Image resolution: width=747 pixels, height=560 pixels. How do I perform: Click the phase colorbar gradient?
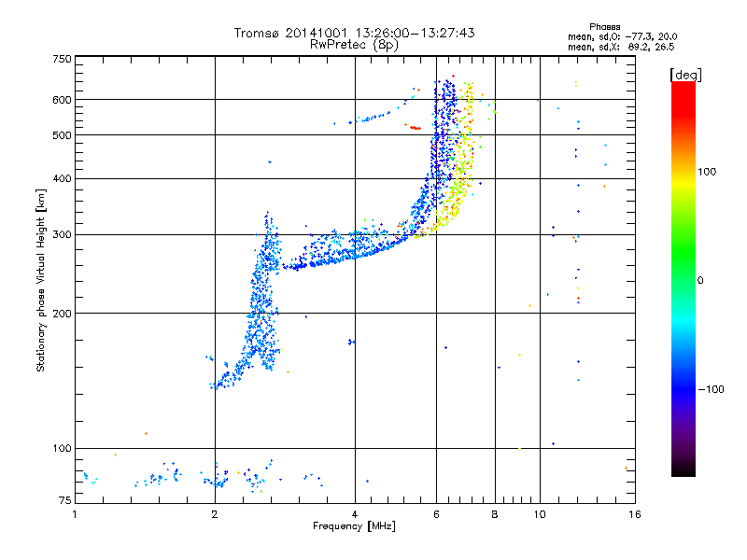(x=684, y=278)
